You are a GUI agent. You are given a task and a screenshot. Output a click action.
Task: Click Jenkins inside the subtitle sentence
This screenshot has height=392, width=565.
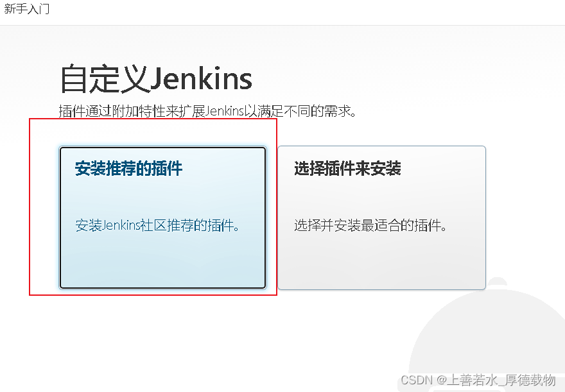pos(225,111)
